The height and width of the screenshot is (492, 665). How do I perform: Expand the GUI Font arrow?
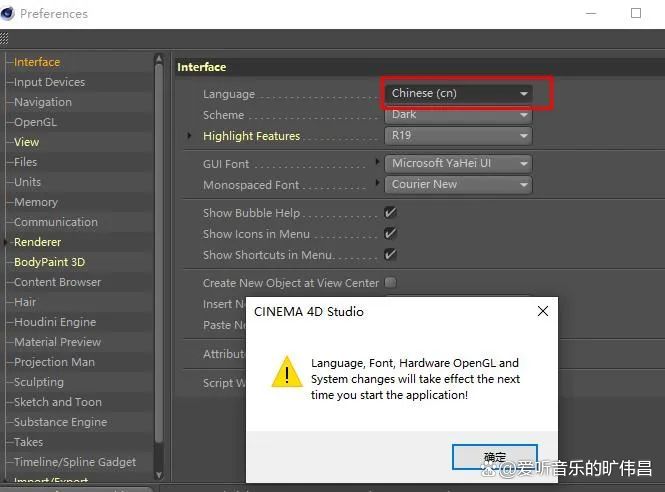[377, 161]
